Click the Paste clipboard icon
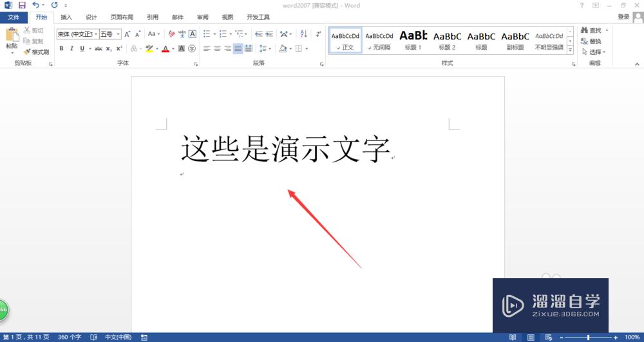Image resolution: width=644 pixels, height=342 pixels. tap(12, 35)
